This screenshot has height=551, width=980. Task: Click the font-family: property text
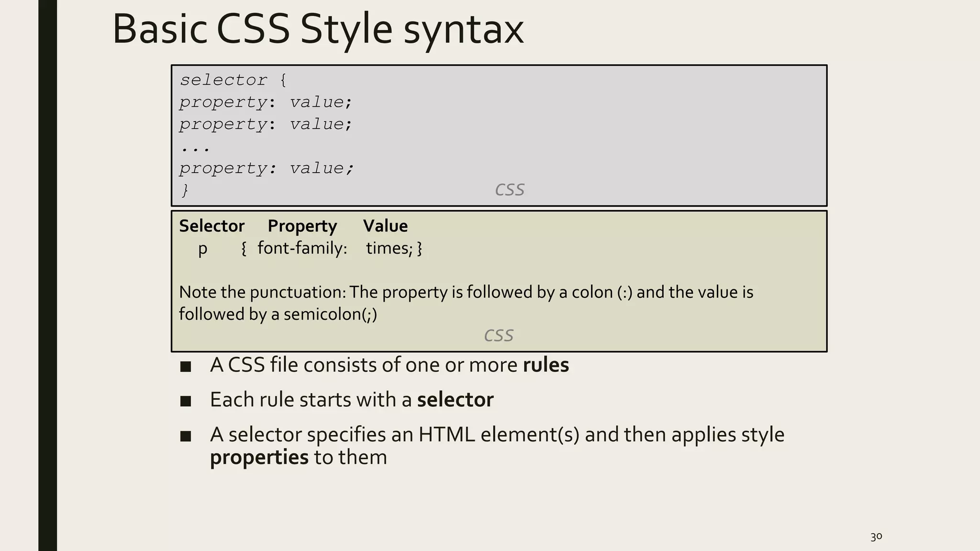coord(302,248)
